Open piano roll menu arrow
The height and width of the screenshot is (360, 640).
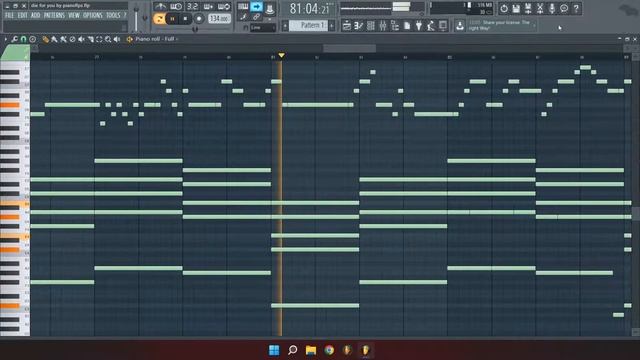(6, 39)
